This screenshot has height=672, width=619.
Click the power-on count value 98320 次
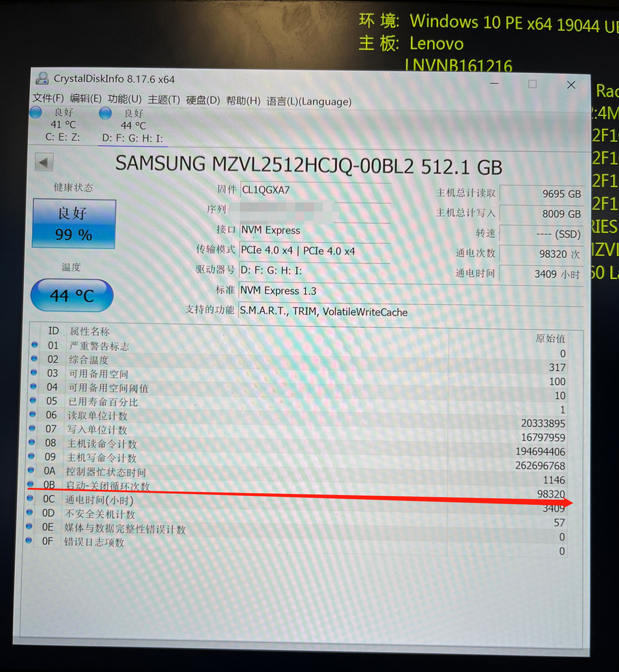coord(541,254)
